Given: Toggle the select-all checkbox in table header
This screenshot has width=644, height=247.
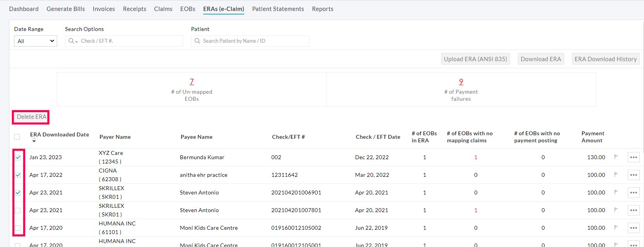Looking at the screenshot, I should point(17,137).
